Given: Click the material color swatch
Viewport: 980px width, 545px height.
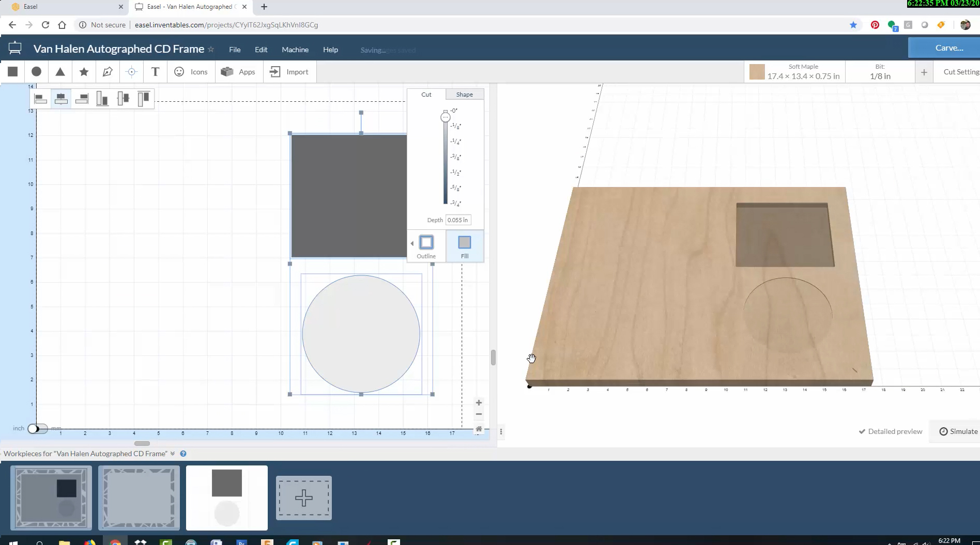Looking at the screenshot, I should (x=757, y=72).
